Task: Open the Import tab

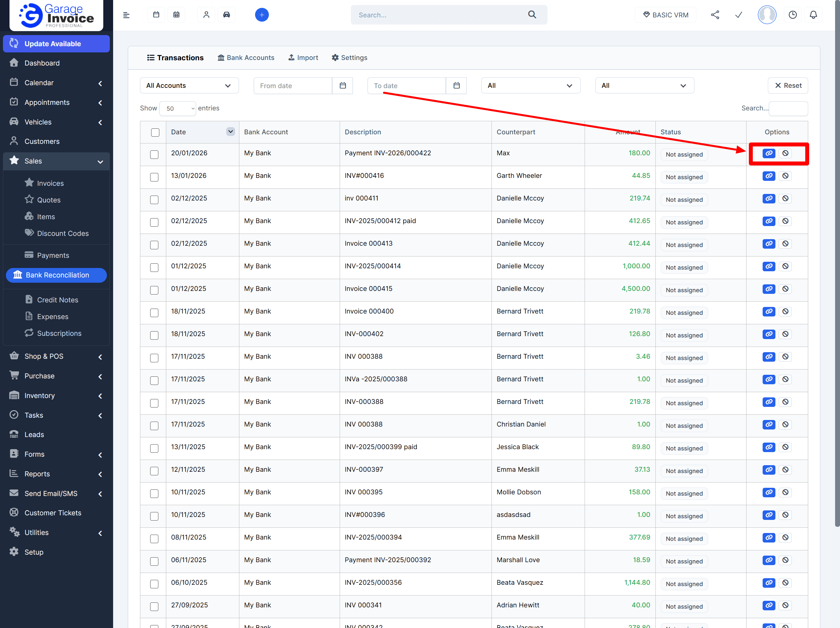Action: (303, 58)
